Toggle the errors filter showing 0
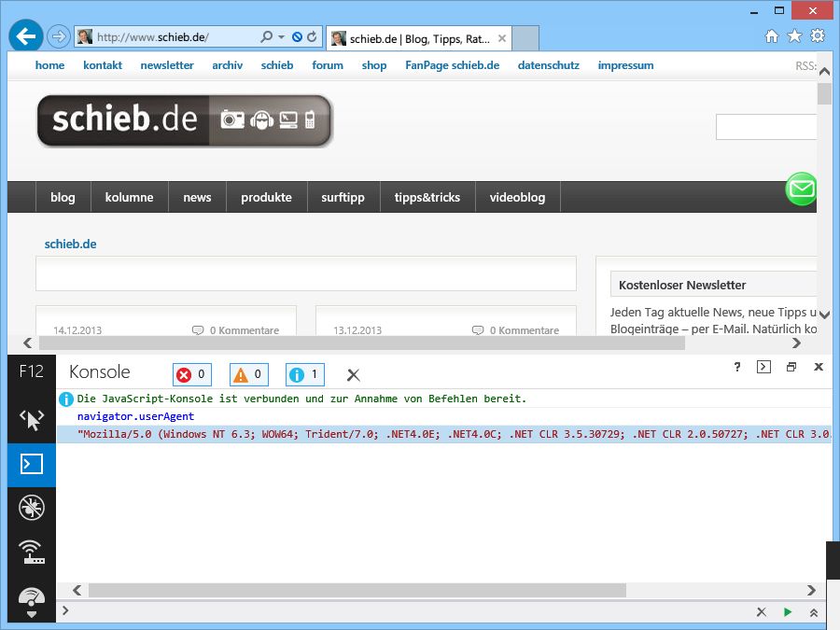 point(191,374)
